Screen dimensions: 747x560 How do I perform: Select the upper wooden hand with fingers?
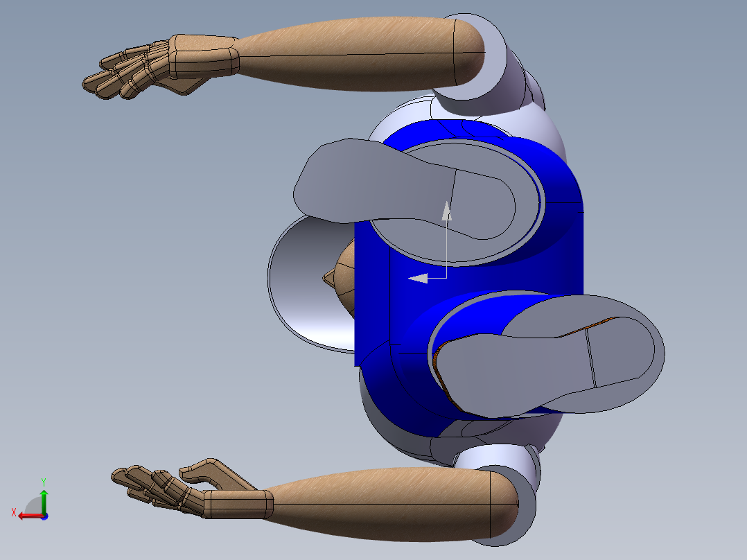coord(160,67)
